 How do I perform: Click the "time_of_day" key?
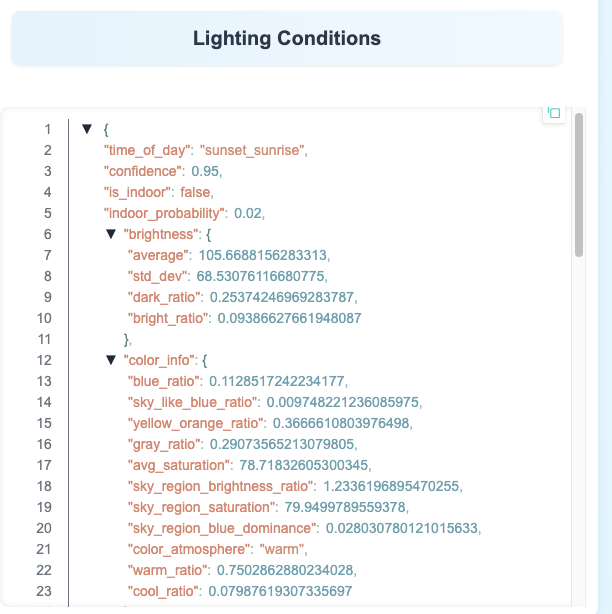tap(148, 150)
